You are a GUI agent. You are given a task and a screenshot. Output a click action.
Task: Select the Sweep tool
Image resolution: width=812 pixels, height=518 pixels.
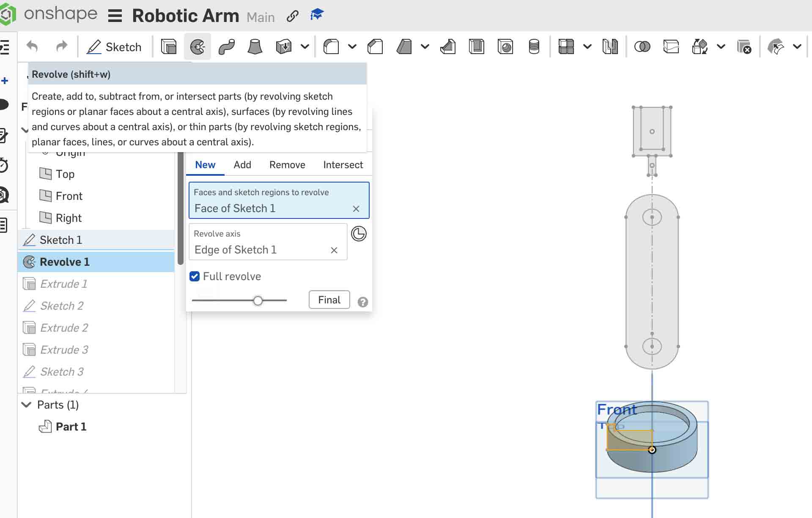point(227,46)
